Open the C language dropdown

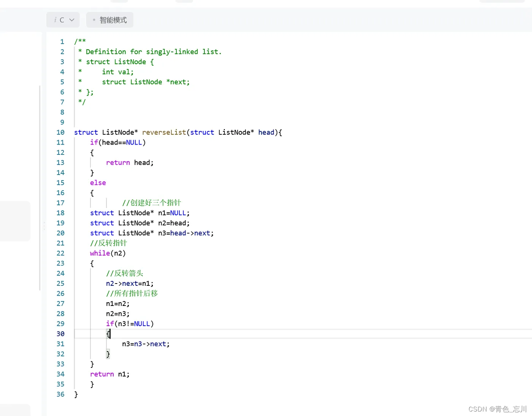(x=63, y=20)
